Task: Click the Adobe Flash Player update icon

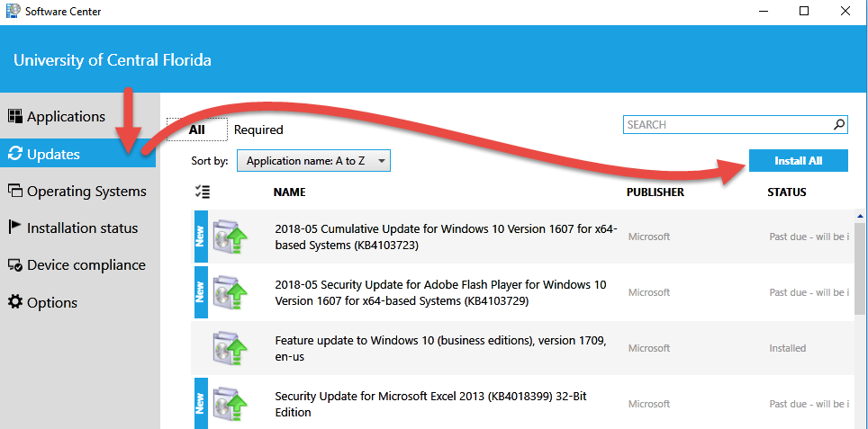Action: [x=229, y=292]
